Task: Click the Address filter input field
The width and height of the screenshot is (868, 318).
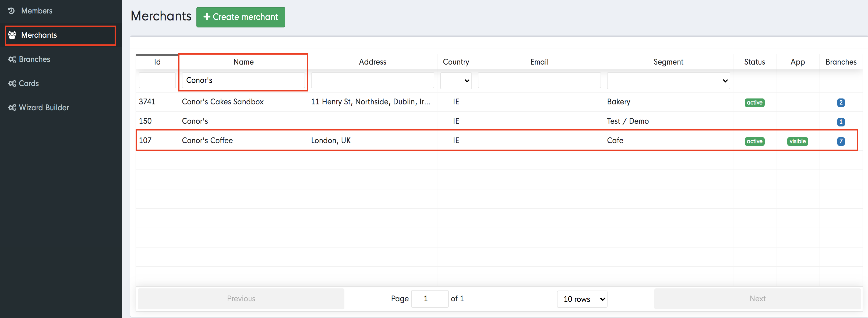Action: coord(372,80)
